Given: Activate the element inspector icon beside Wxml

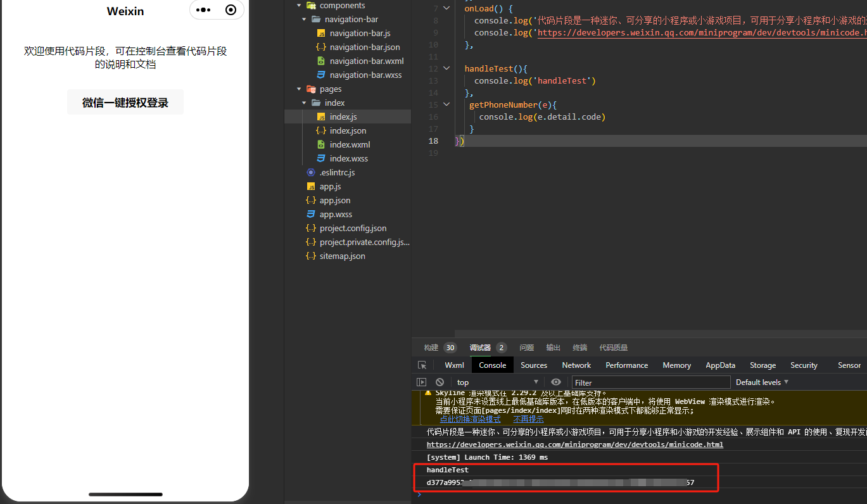Looking at the screenshot, I should click(422, 365).
